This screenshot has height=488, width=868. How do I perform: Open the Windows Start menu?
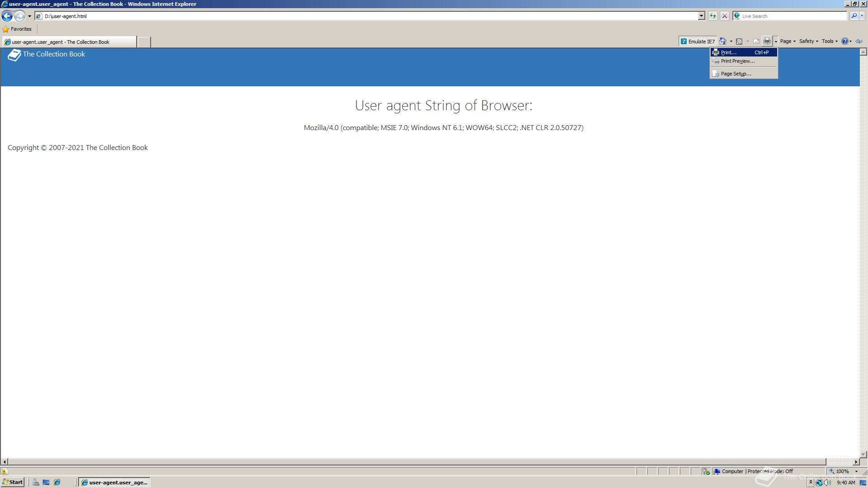click(x=13, y=482)
